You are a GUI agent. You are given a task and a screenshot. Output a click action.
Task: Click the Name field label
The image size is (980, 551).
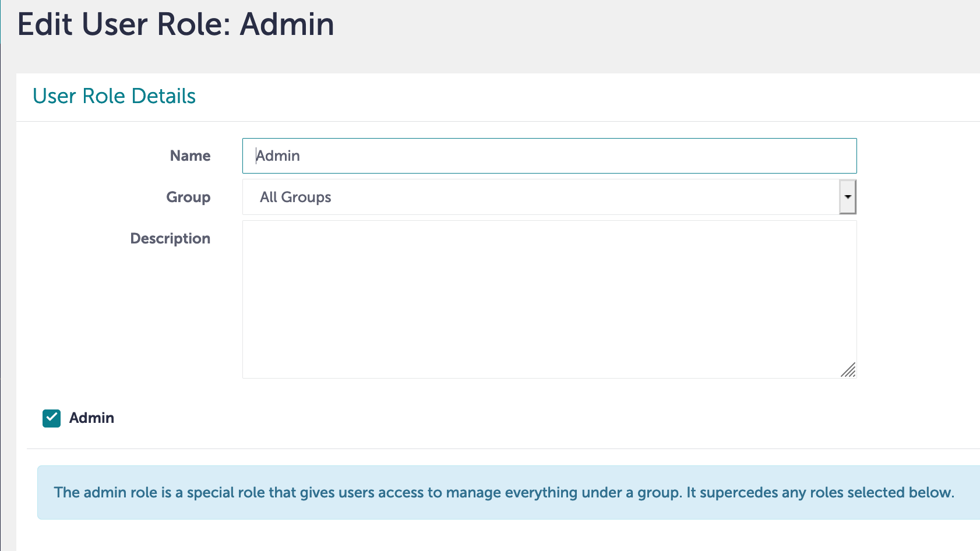(x=190, y=156)
